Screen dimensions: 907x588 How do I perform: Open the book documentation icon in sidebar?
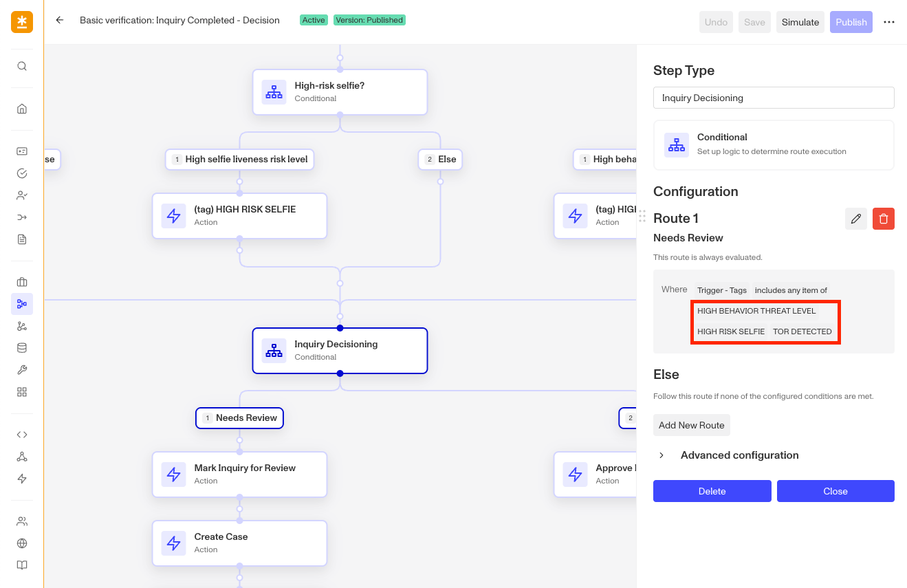pos(22,565)
